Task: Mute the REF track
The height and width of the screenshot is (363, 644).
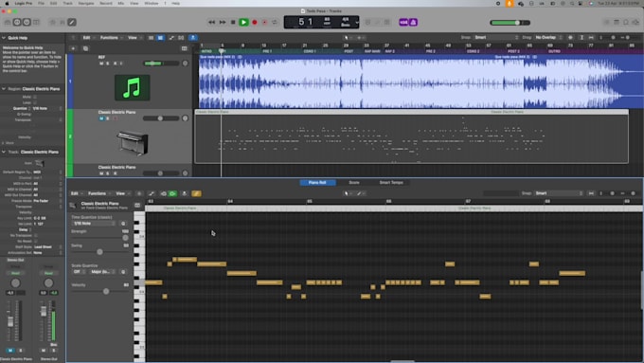Action: click(x=101, y=64)
